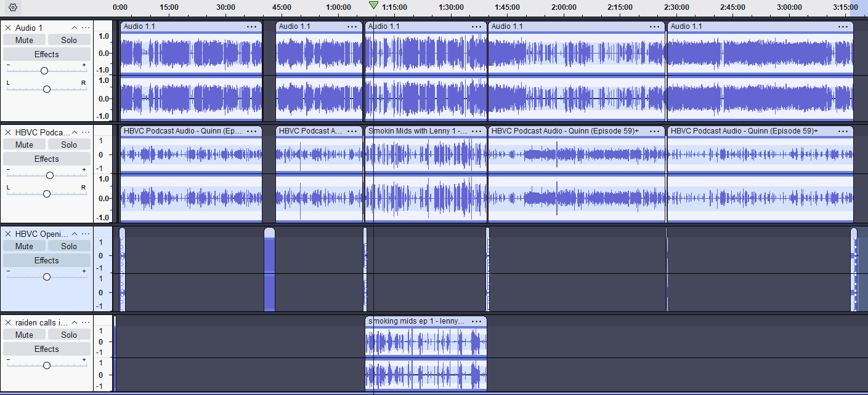
Task: Collapse the Audio 1 track with chevron
Action: [75, 28]
